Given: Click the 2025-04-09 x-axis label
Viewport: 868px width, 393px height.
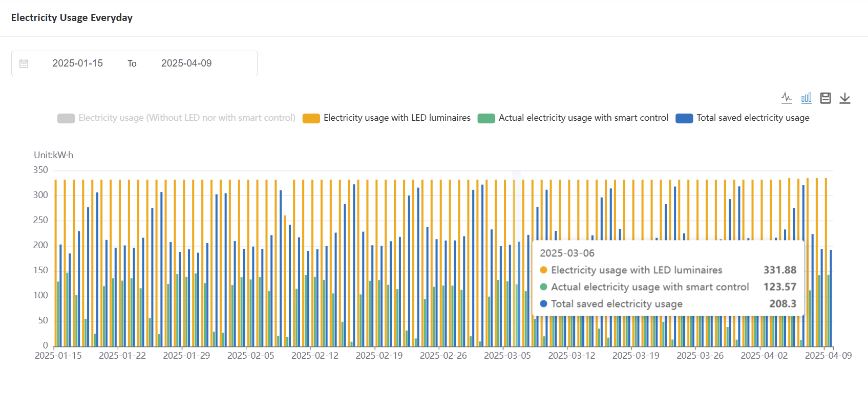Looking at the screenshot, I should pyautogui.click(x=828, y=356).
